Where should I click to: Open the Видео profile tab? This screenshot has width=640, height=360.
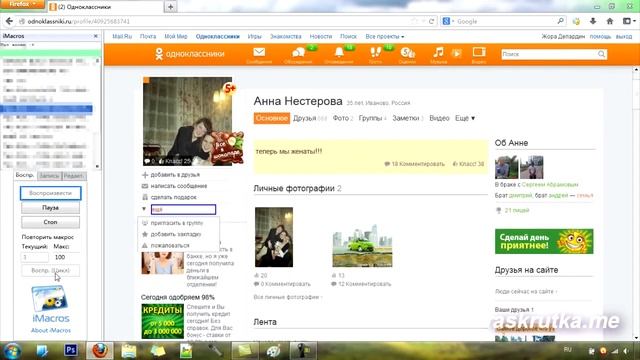[x=439, y=118]
